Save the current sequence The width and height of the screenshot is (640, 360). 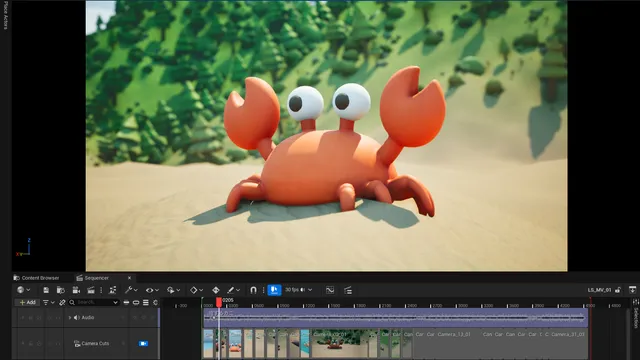(x=46, y=290)
